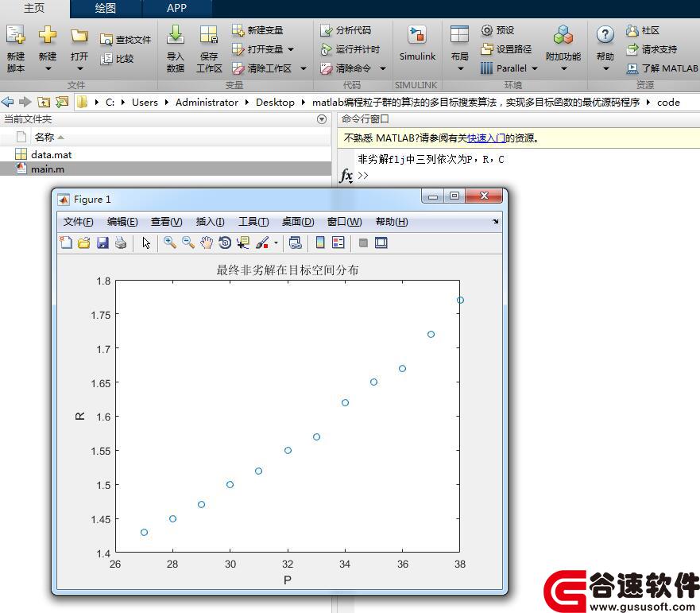The height and width of the screenshot is (613, 700).
Task: Expand the Open (打开) dropdown arrow
Action: [x=80, y=69]
